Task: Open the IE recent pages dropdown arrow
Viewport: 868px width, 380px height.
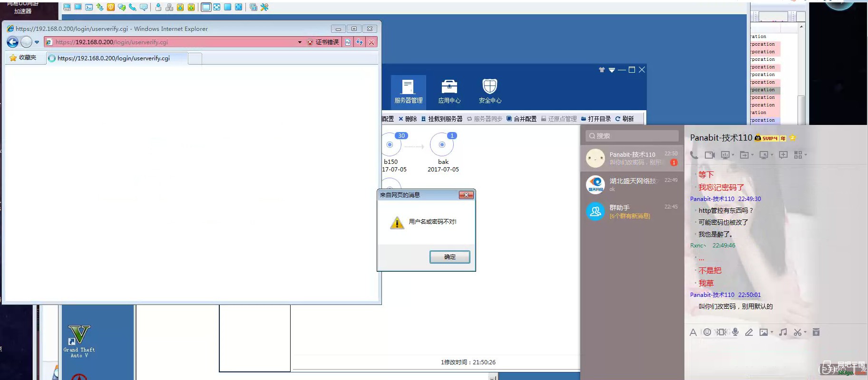Action: [37, 42]
